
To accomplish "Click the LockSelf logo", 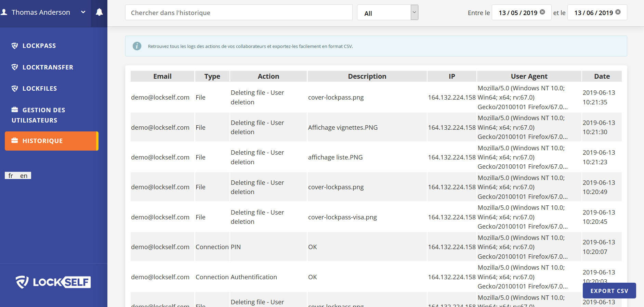I will point(53,282).
